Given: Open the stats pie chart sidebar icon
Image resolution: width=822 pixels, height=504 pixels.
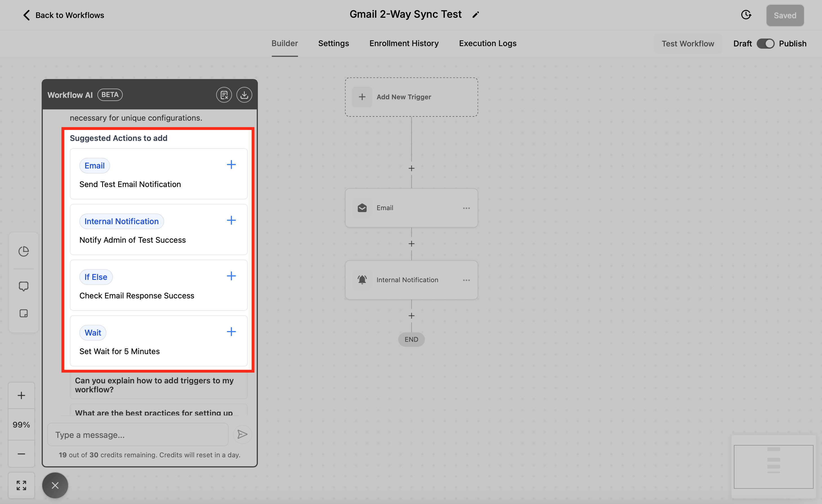Looking at the screenshot, I should 23,251.
